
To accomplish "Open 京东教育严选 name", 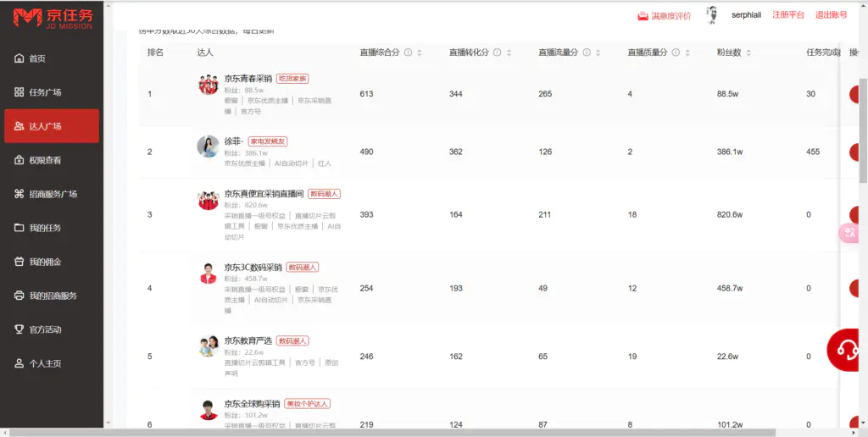I will point(248,340).
